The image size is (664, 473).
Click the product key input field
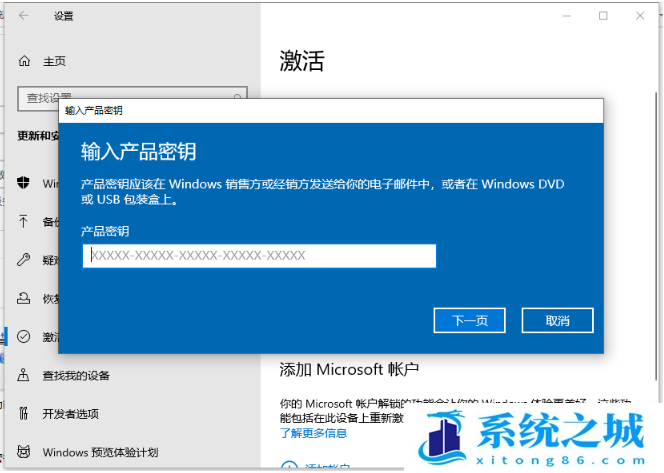[x=259, y=256]
